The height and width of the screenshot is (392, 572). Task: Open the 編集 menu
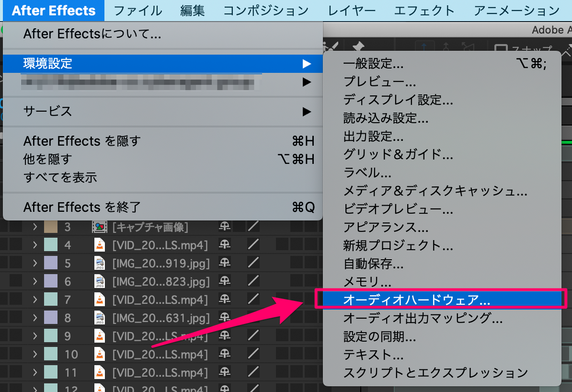pos(192,11)
